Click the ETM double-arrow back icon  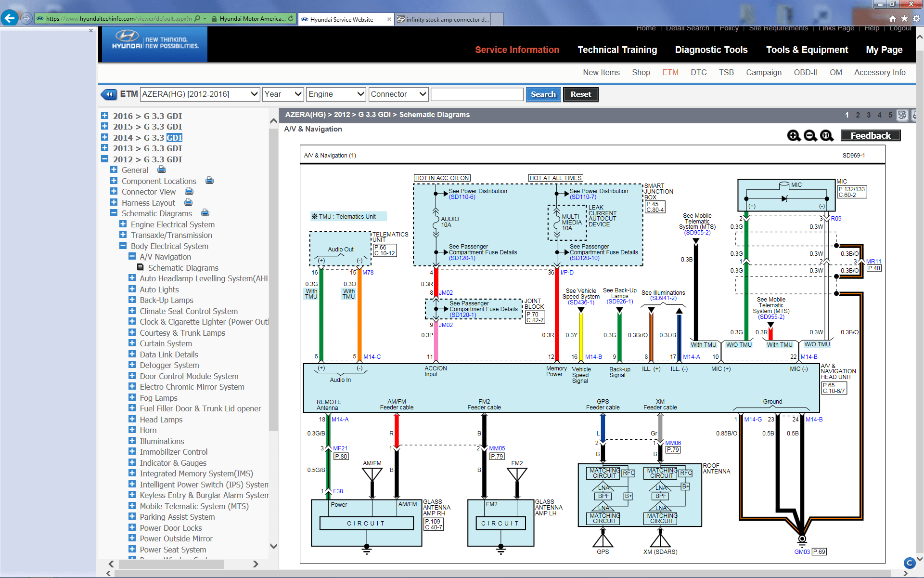click(109, 94)
